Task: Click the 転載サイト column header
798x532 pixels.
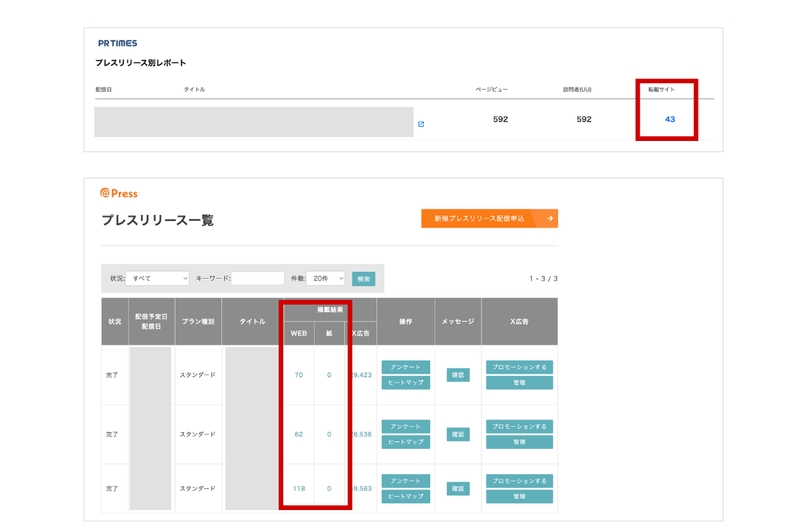Action: click(x=662, y=89)
